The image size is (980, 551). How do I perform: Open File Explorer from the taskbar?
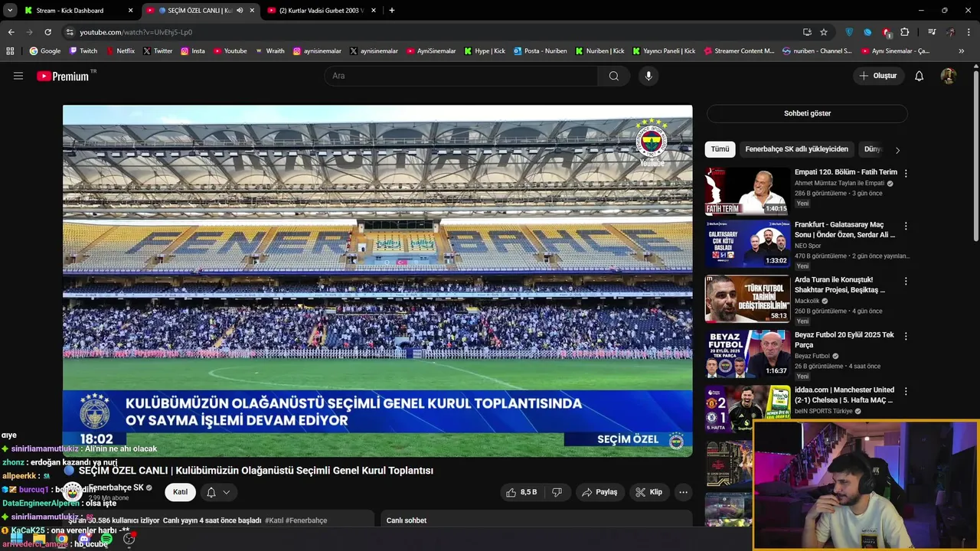39,540
